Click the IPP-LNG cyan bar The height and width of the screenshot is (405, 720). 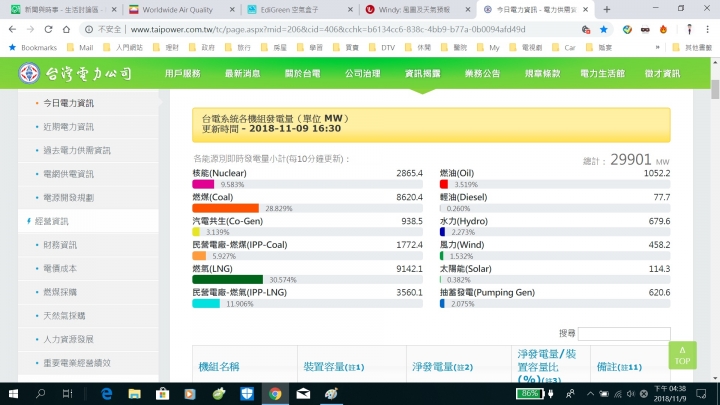(206, 304)
